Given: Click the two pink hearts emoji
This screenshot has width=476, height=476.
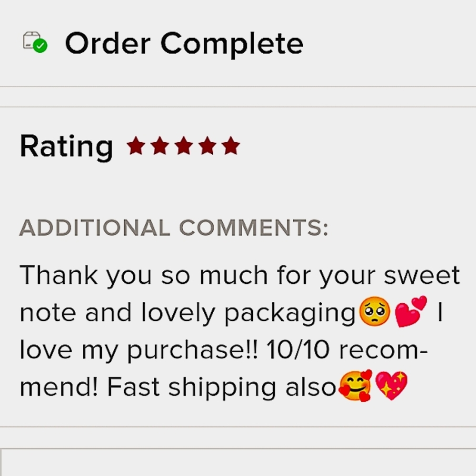Looking at the screenshot, I should pos(411,311).
